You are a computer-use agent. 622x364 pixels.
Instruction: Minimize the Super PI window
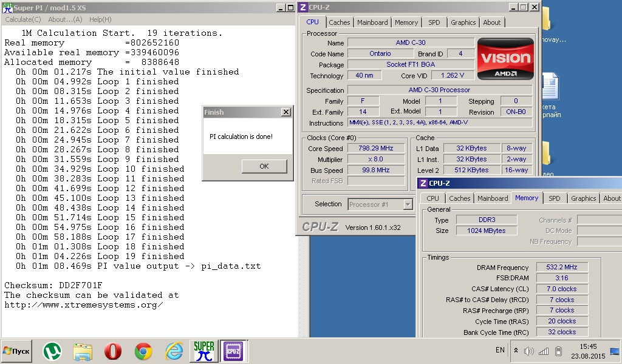pos(281,7)
